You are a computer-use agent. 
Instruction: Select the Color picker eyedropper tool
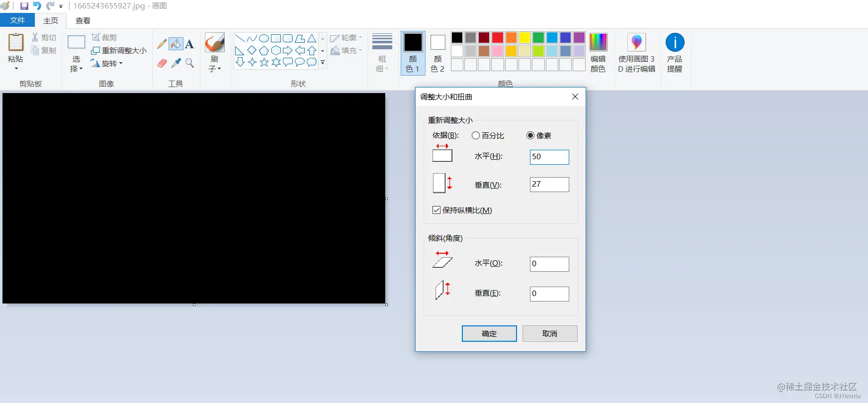[x=176, y=63]
